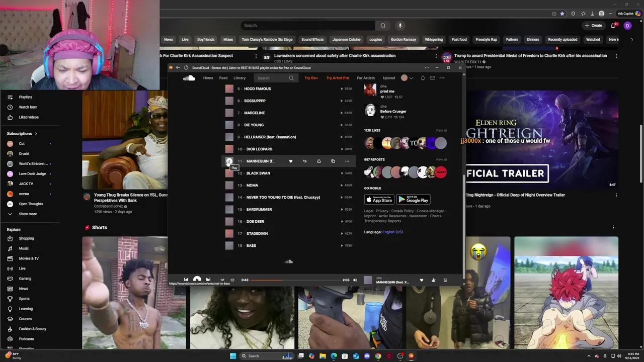The width and height of the screenshot is (644, 362).
Task: Open SoundCloud app window title-bar menu dots
Action: click(427, 67)
